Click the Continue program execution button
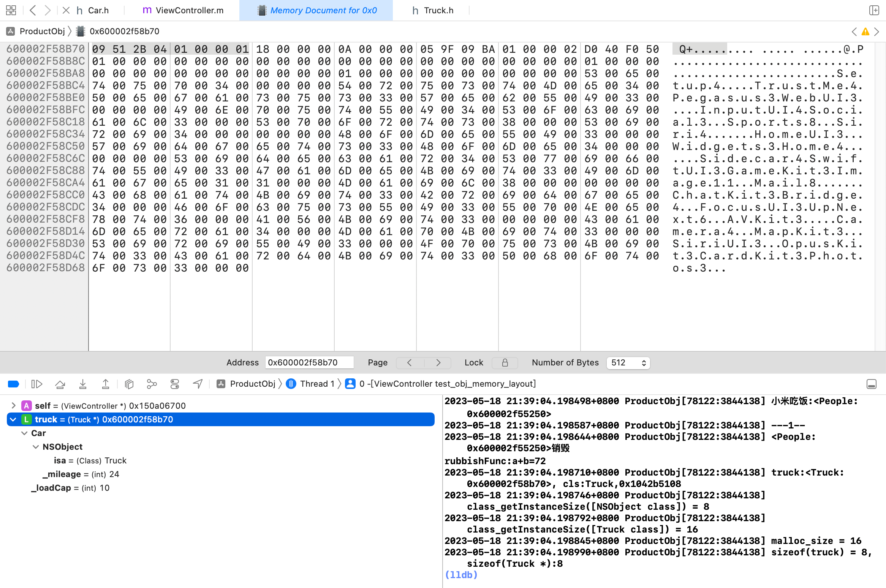Viewport: 886px width, 588px height. pos(37,384)
